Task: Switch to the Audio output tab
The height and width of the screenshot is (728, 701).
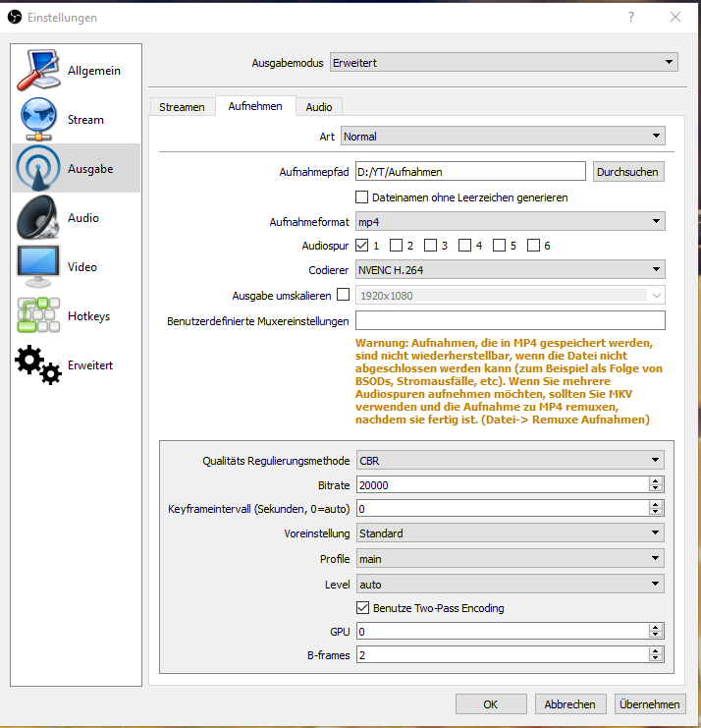Action: click(x=318, y=107)
